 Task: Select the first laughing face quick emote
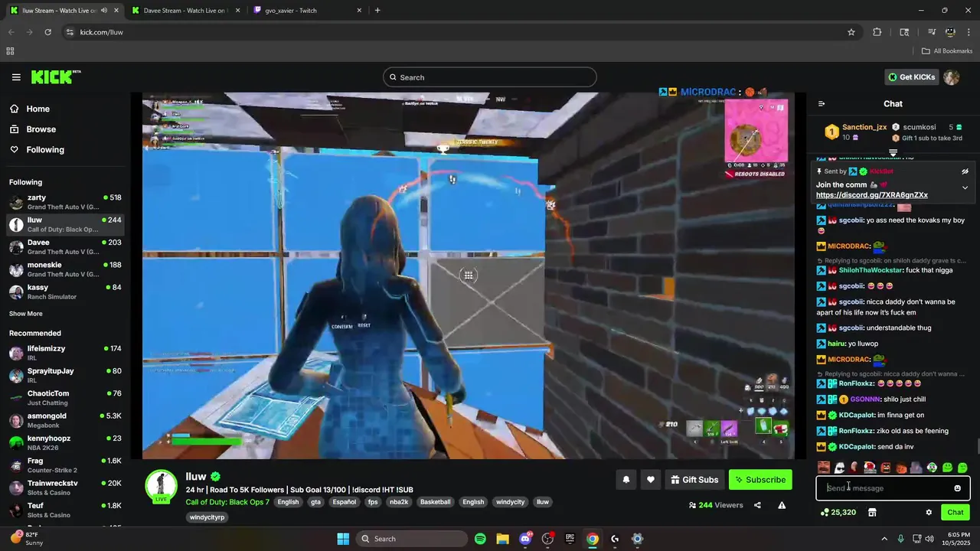[x=824, y=468]
